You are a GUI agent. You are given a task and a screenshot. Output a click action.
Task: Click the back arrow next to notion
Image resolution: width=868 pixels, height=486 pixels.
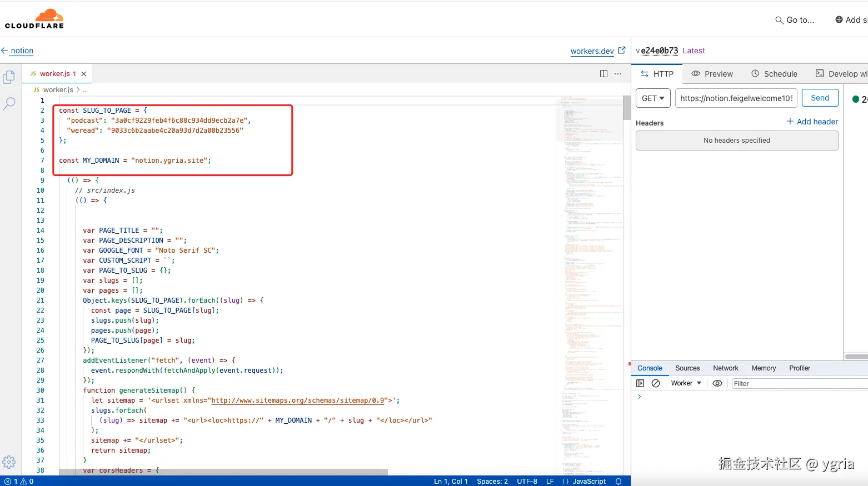point(4,51)
